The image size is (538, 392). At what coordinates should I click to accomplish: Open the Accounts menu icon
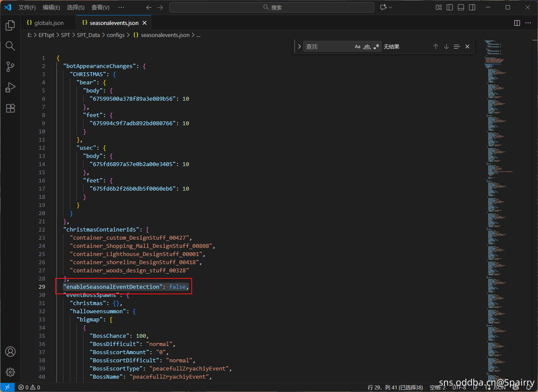click(x=10, y=352)
